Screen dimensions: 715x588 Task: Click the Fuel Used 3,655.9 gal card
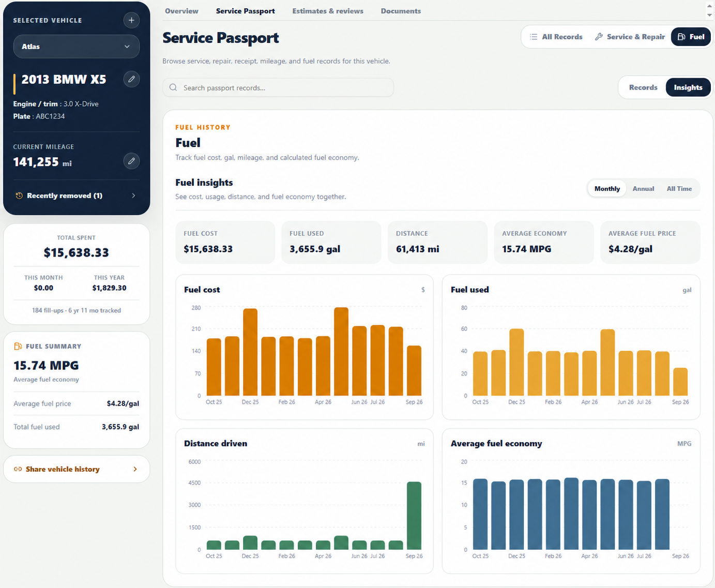[x=331, y=242]
